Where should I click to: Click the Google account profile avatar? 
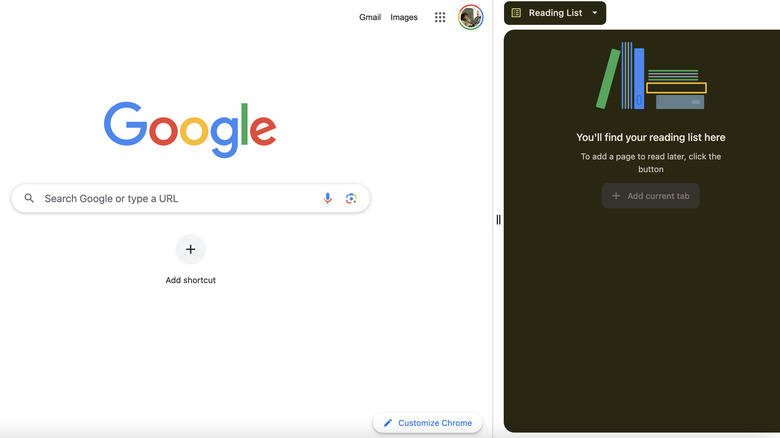[x=471, y=17]
